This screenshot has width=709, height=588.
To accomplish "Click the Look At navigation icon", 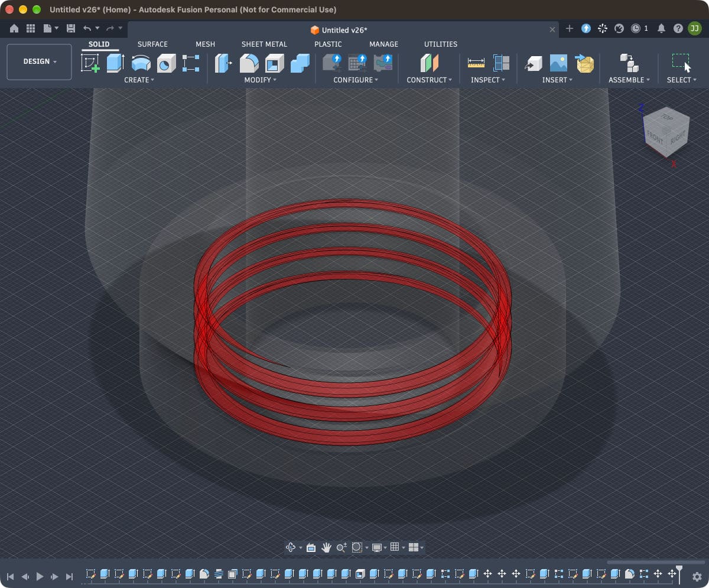I will coord(311,548).
